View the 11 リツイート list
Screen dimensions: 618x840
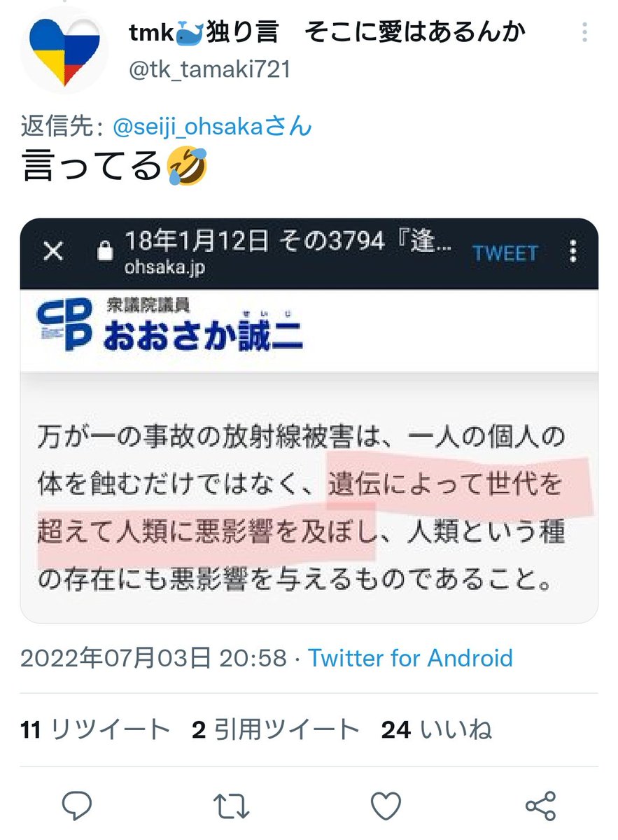coord(96,730)
